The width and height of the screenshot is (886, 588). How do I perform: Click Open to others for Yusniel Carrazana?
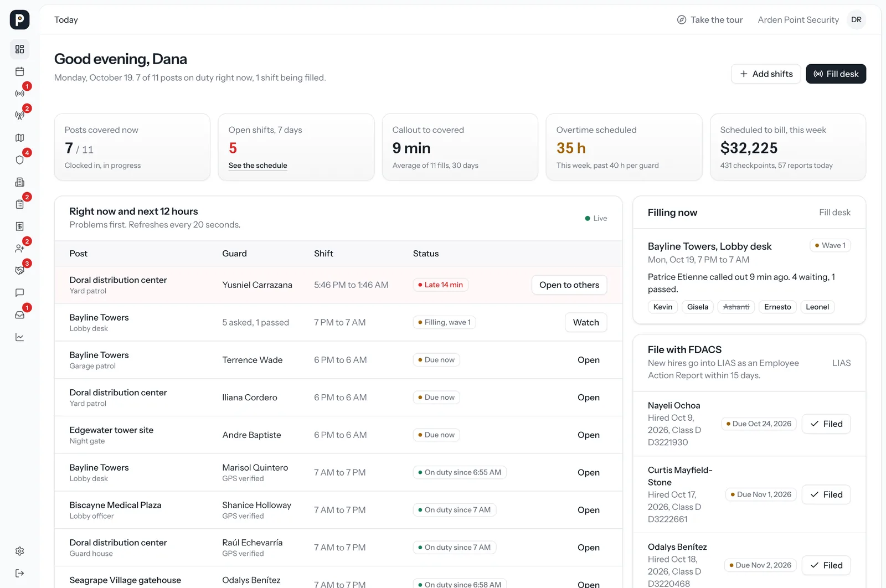coord(569,285)
